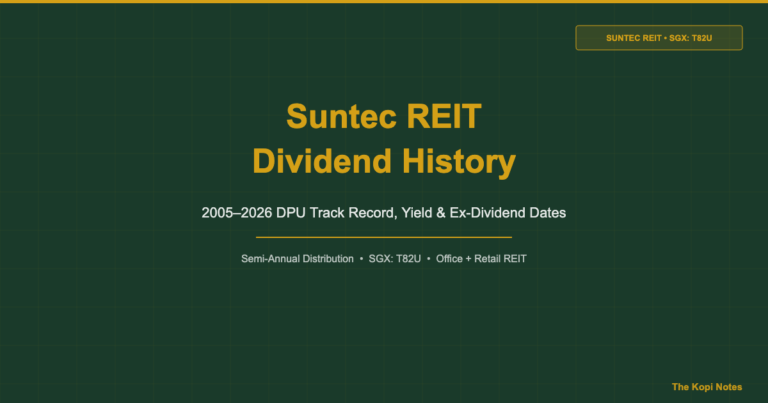Select the '2005–2026 DPU Track Record' subtitle
768x403 pixels.
point(384,213)
